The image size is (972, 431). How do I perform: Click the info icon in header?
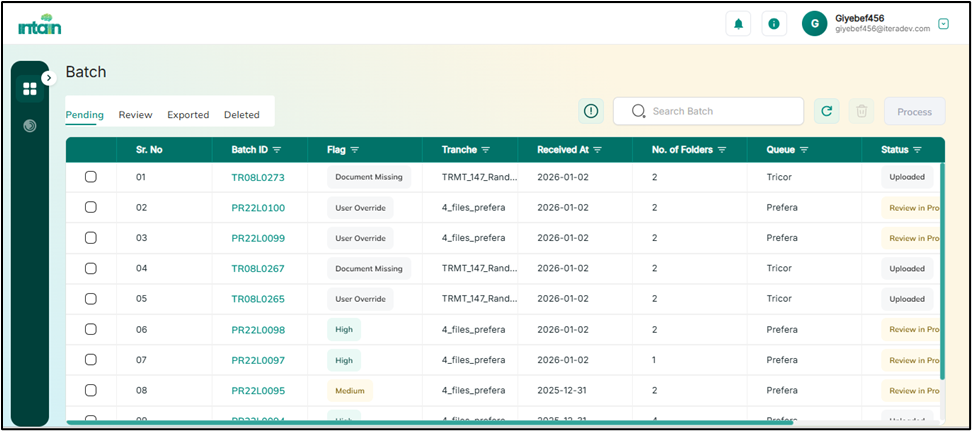tap(773, 24)
